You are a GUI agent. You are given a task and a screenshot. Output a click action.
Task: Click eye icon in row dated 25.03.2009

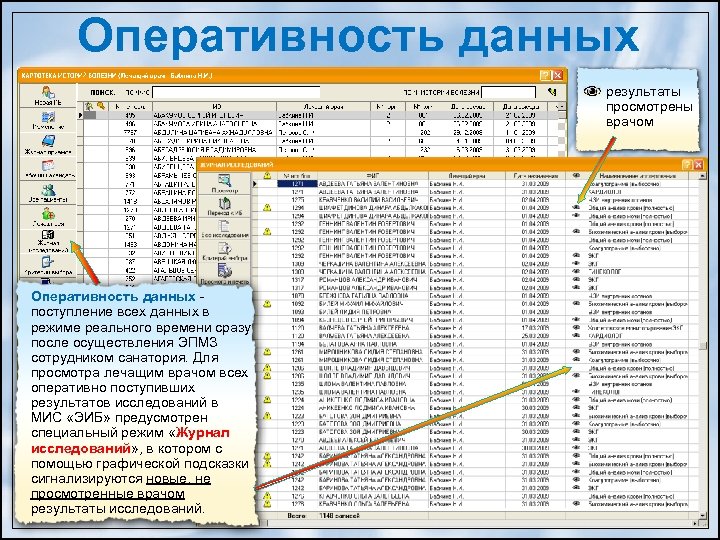click(x=576, y=336)
